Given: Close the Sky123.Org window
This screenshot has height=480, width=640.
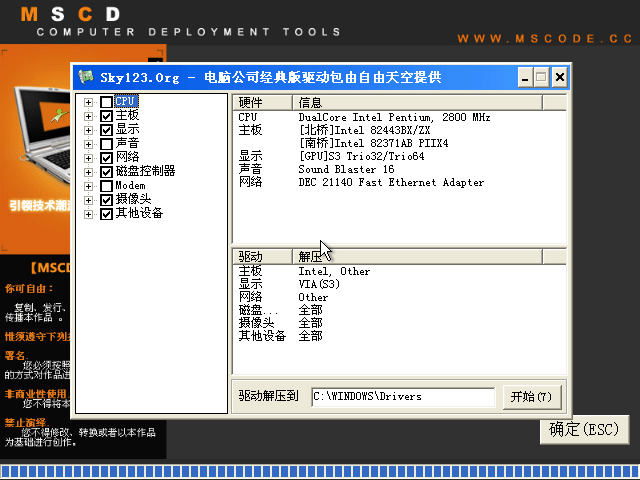Looking at the screenshot, I should tap(560, 77).
